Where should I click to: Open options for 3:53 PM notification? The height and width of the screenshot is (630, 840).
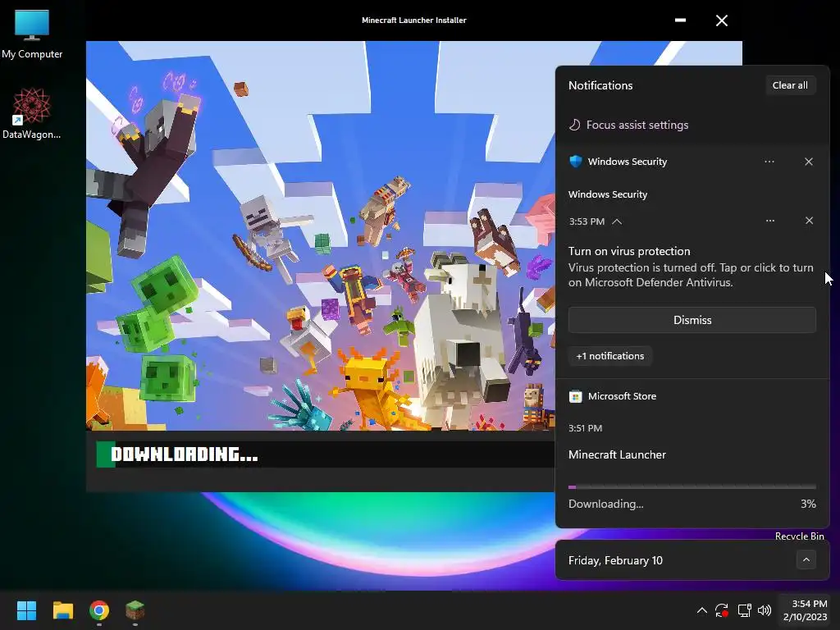(x=769, y=221)
